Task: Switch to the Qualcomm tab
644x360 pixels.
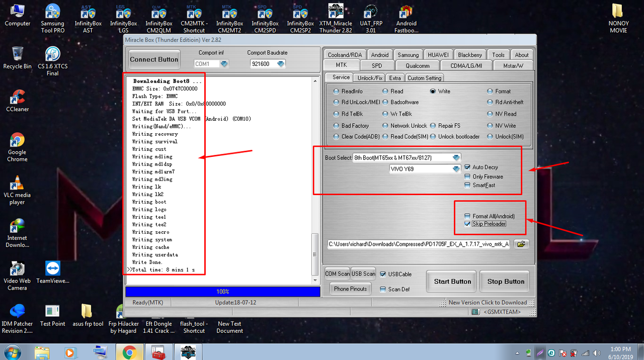Action: [418, 65]
